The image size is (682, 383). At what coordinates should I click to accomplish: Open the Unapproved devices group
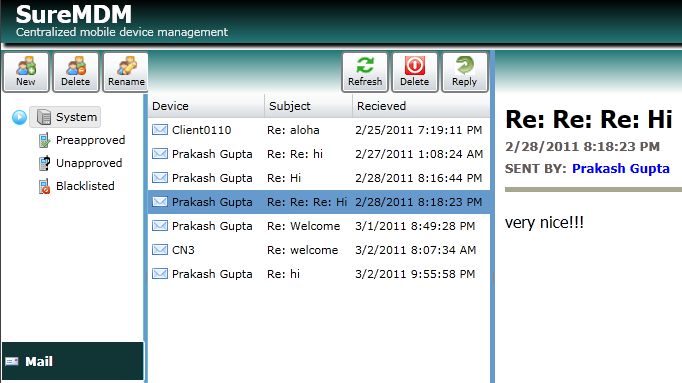[x=89, y=163]
